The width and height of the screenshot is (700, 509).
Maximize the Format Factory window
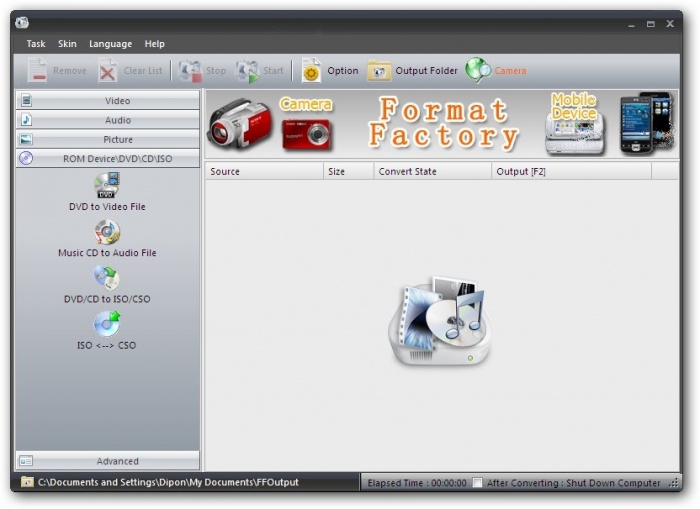[x=651, y=24]
